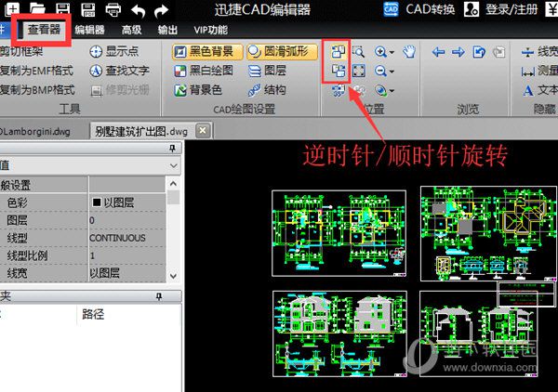Select the pan hand tool
The width and height of the screenshot is (558, 392).
click(409, 52)
